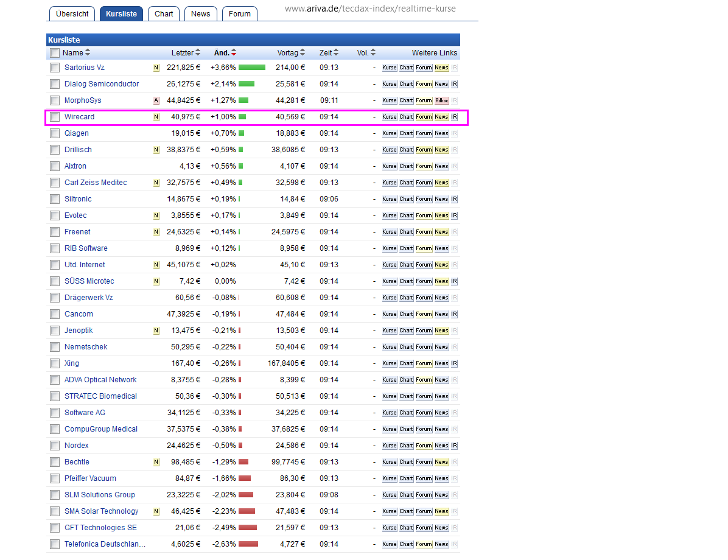The width and height of the screenshot is (728, 560).
Task: Open the Qiagen stock link
Action: 77,133
